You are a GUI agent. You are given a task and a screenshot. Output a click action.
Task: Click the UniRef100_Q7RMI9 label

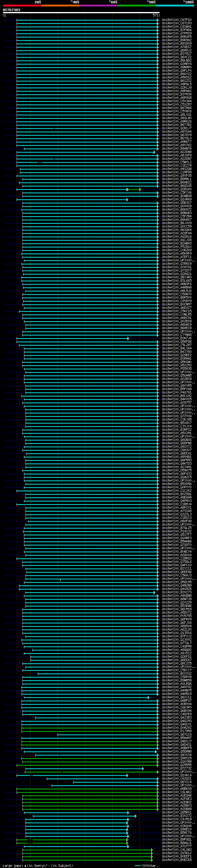[x=177, y=264]
